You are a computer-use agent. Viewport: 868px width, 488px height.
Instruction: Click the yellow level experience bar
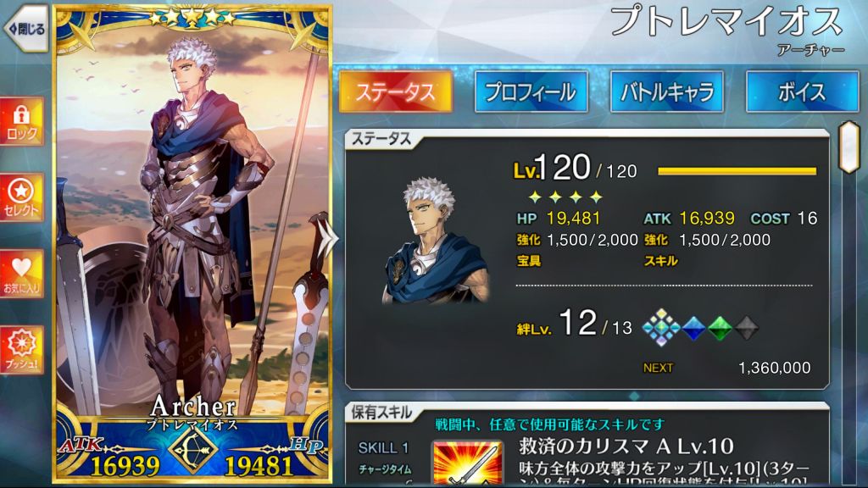[737, 171]
